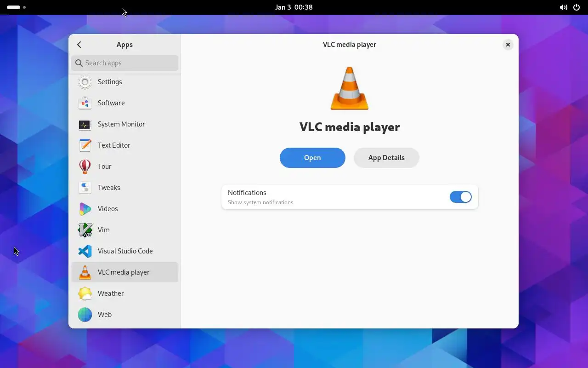The height and width of the screenshot is (368, 588).
Task: Select Visual Studio Code label
Action: pyautogui.click(x=125, y=251)
